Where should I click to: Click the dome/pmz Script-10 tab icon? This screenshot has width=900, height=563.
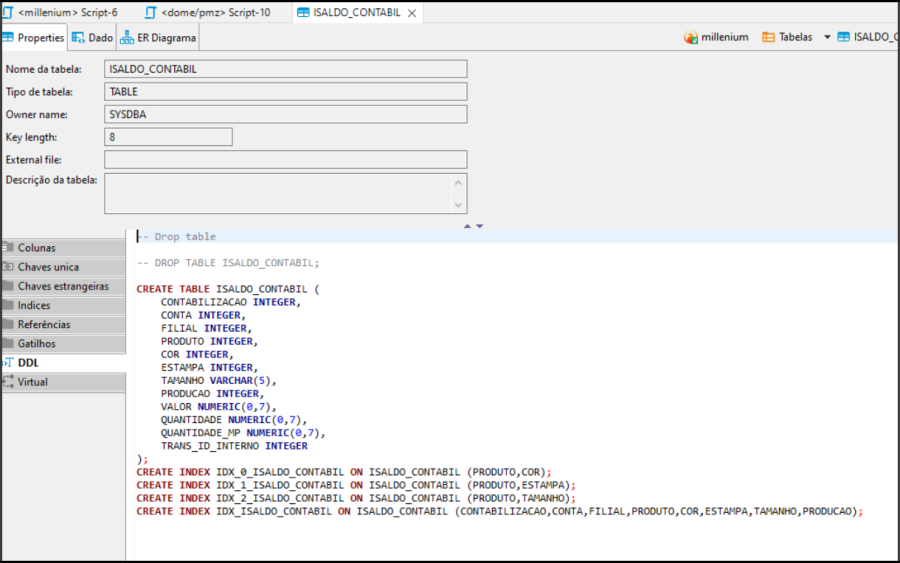151,13
